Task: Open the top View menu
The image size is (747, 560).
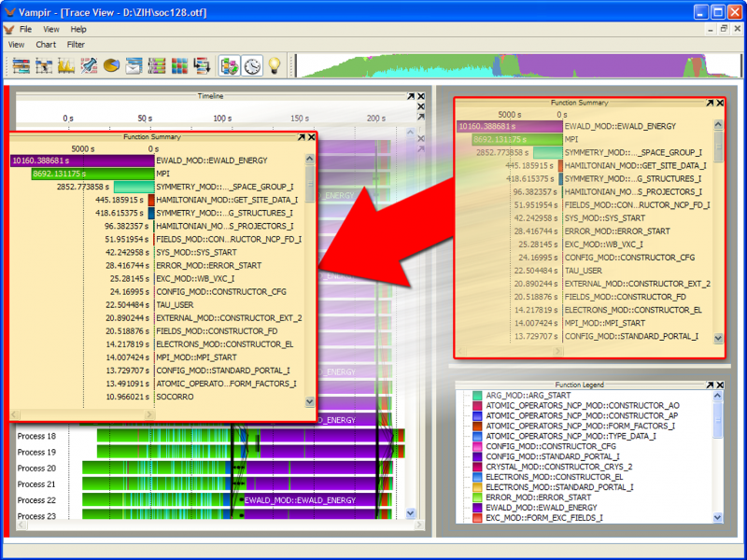Action: [x=51, y=30]
